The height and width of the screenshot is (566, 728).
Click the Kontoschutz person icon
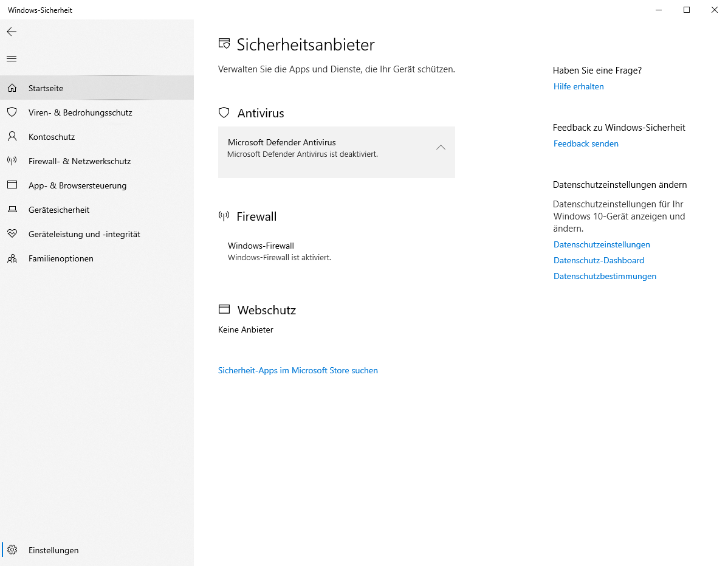click(12, 137)
